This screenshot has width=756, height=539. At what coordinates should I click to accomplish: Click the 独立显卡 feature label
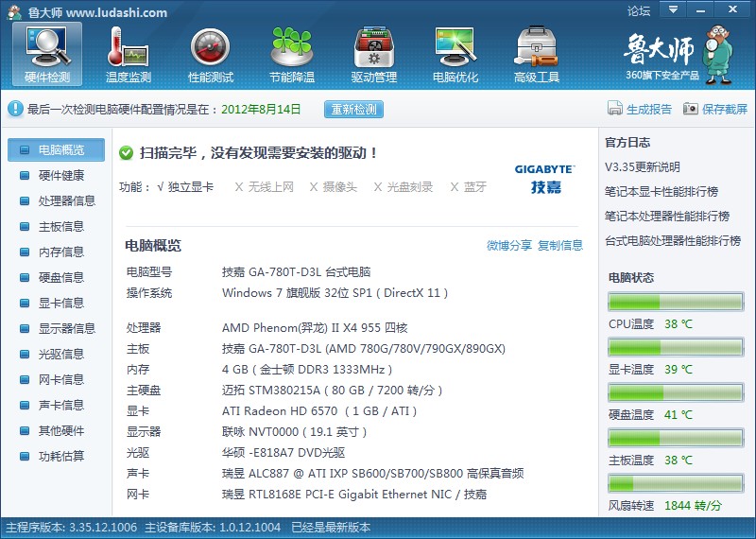pos(191,186)
